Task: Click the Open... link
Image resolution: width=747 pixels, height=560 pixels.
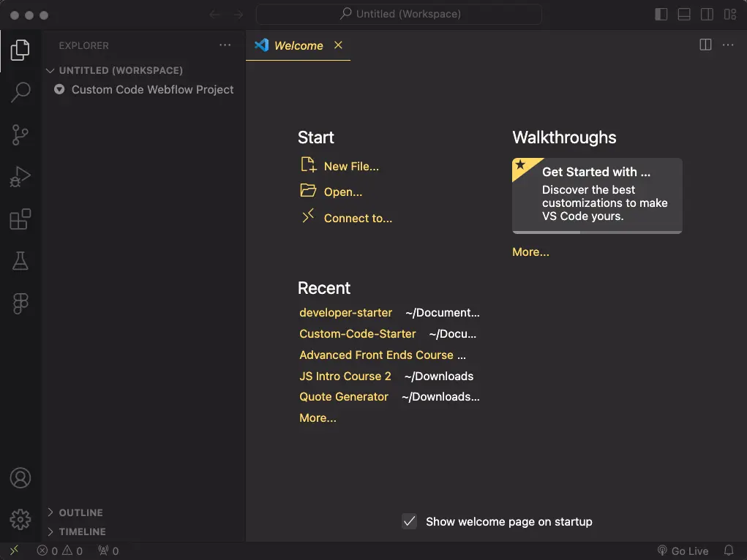Action: click(x=331, y=192)
